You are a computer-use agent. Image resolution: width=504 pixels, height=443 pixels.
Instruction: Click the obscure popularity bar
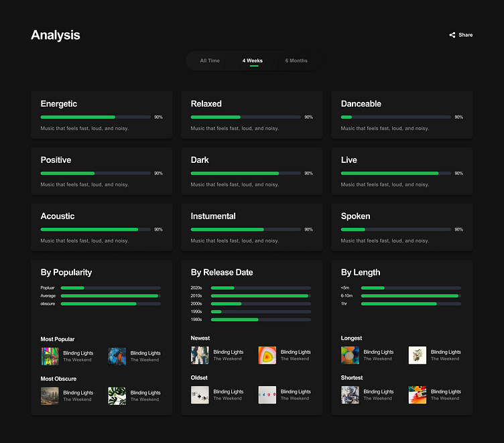tap(111, 304)
